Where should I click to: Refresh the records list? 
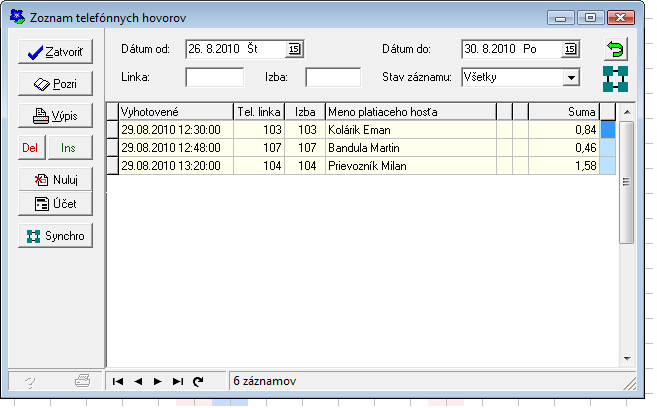click(198, 381)
